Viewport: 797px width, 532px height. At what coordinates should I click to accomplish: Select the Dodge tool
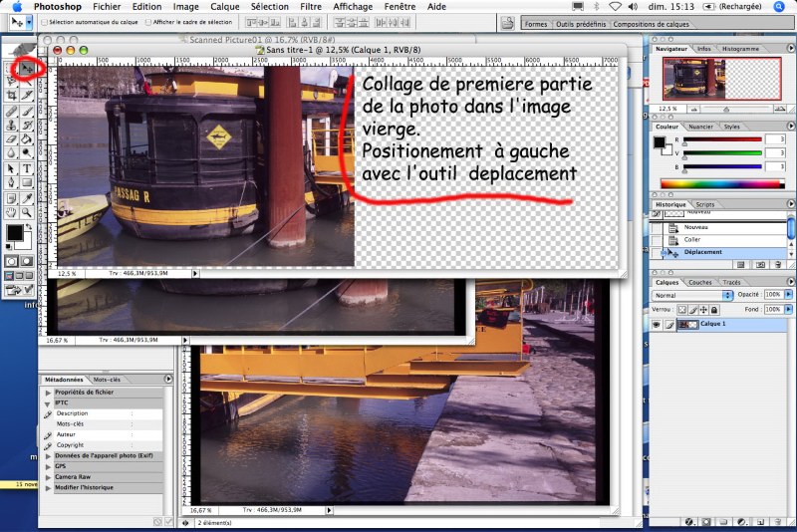coord(27,152)
